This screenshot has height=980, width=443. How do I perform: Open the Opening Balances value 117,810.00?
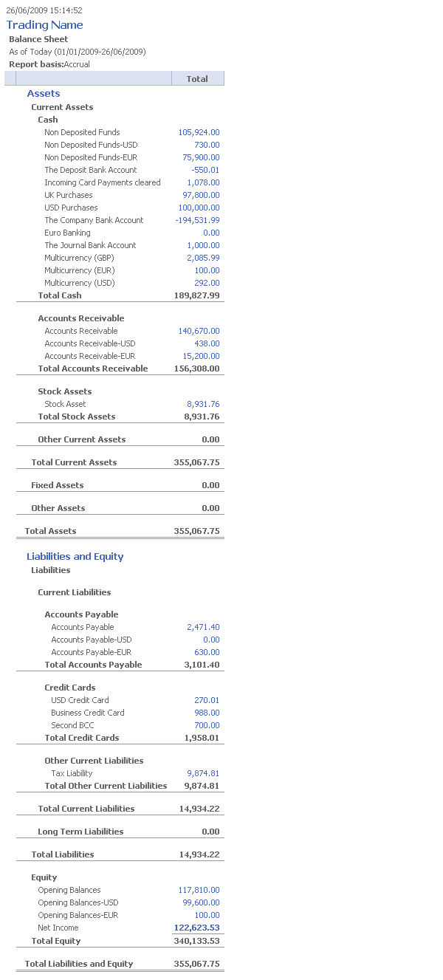(x=199, y=891)
